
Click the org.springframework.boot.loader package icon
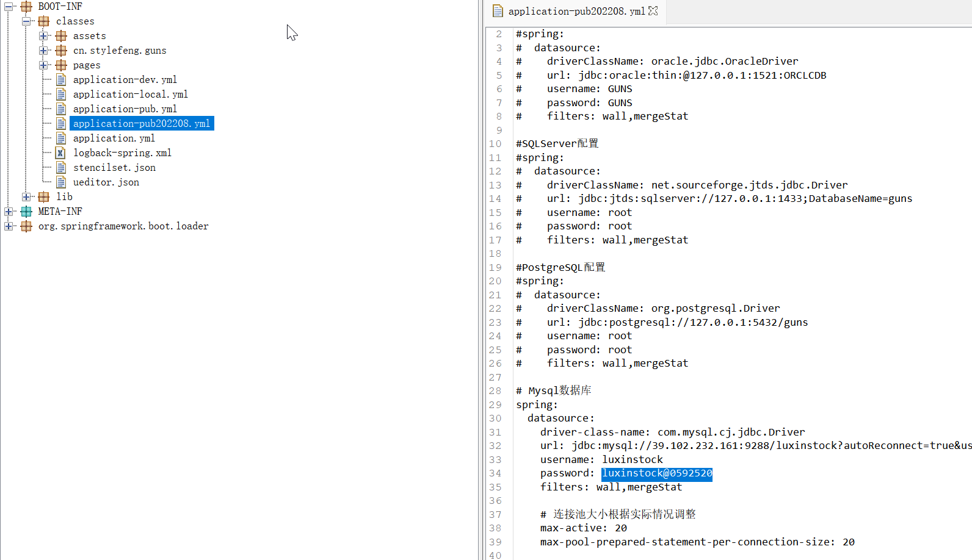tap(26, 226)
